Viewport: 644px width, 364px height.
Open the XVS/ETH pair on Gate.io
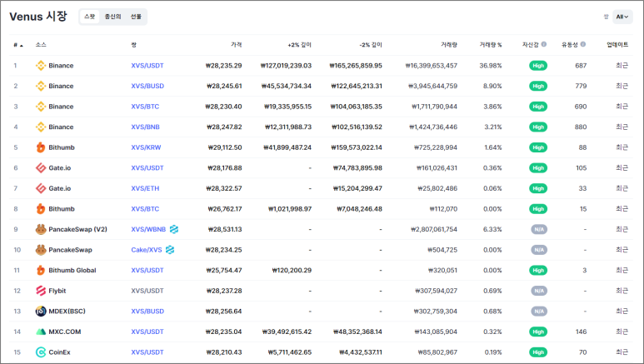(145, 188)
